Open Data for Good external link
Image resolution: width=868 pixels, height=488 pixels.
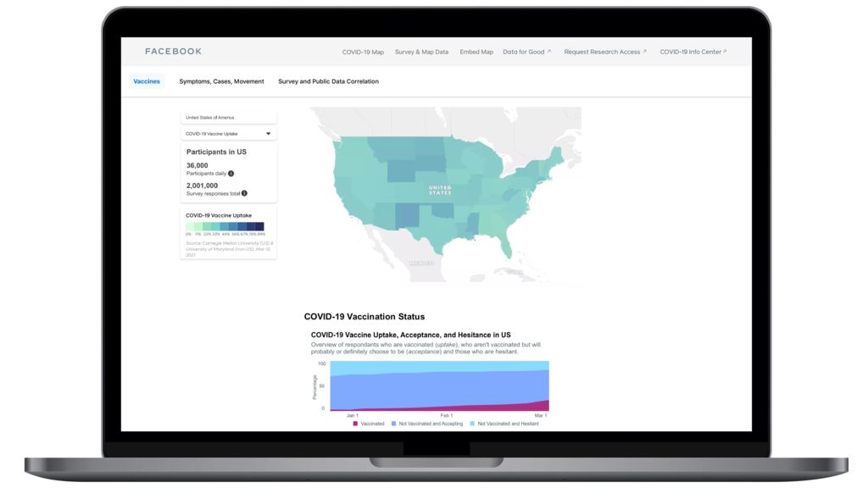point(526,52)
